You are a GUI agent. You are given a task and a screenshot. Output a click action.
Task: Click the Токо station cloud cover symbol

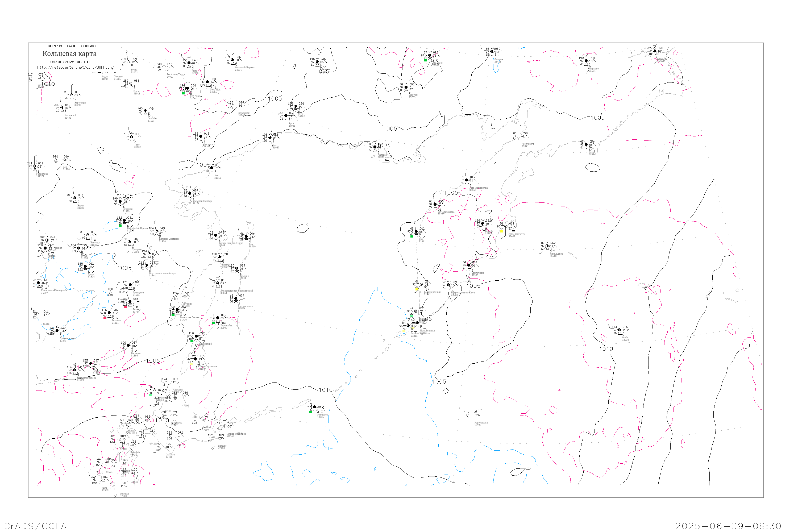[131, 137]
